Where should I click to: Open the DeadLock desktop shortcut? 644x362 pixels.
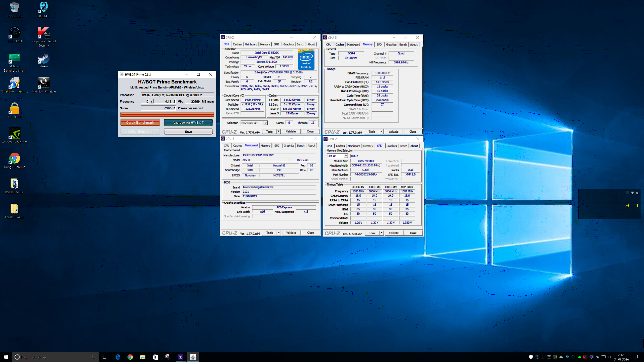(x=15, y=110)
